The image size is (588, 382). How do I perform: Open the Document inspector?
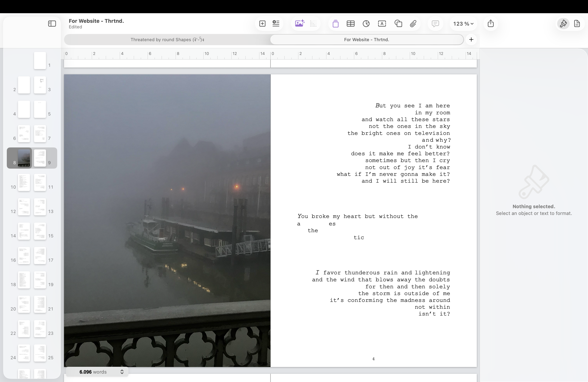point(577,24)
